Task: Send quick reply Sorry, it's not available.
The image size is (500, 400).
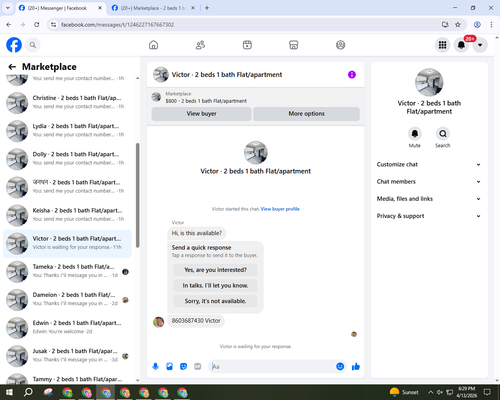Action: pos(215,301)
